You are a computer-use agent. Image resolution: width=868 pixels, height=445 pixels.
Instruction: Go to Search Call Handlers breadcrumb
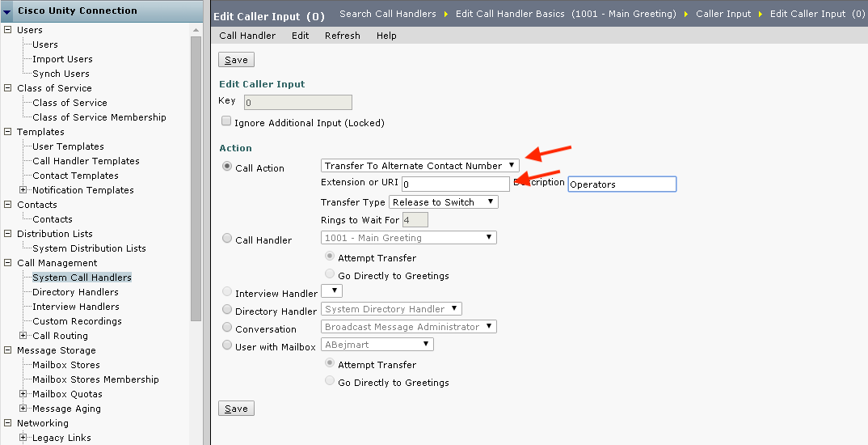point(387,14)
